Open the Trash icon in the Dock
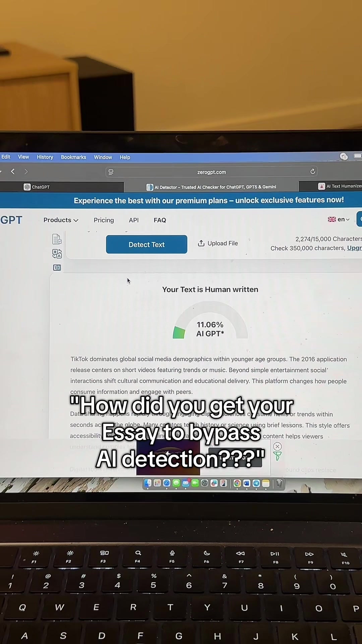 [279, 483]
